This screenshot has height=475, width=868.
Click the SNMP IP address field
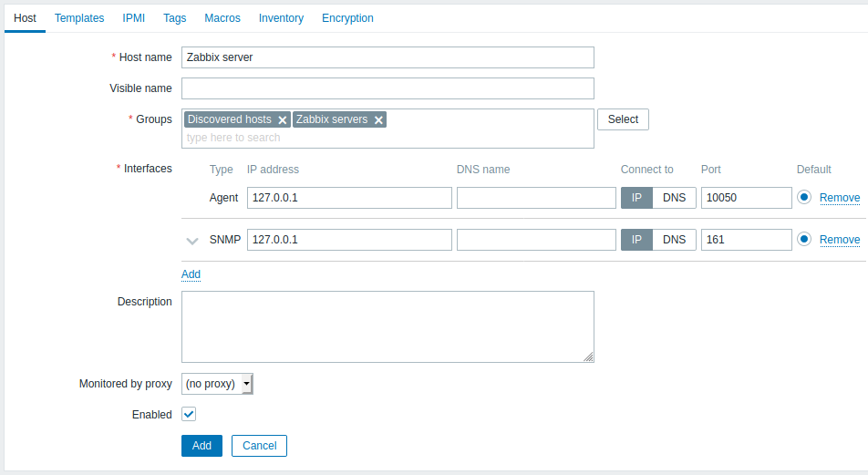click(x=349, y=240)
